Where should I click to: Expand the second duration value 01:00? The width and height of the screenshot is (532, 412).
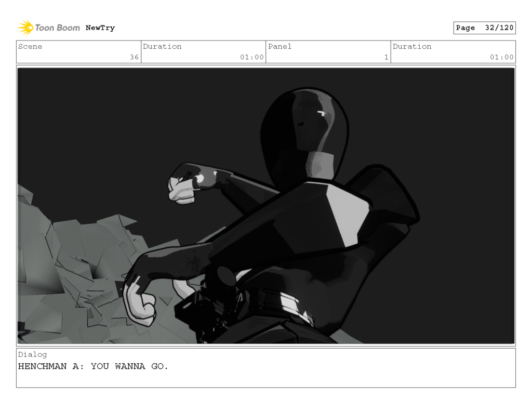[502, 58]
